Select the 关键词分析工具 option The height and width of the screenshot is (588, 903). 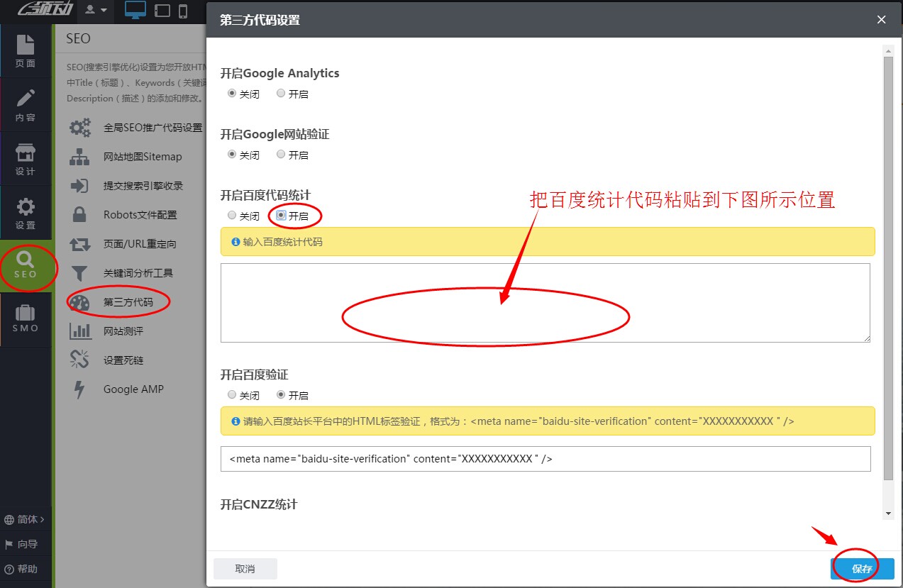(139, 272)
